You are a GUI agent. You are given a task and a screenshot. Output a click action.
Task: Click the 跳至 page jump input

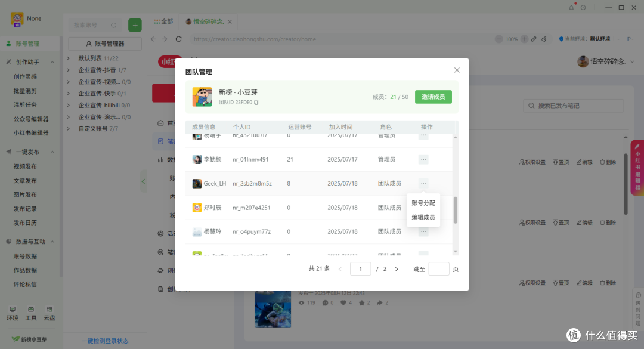tap(439, 269)
